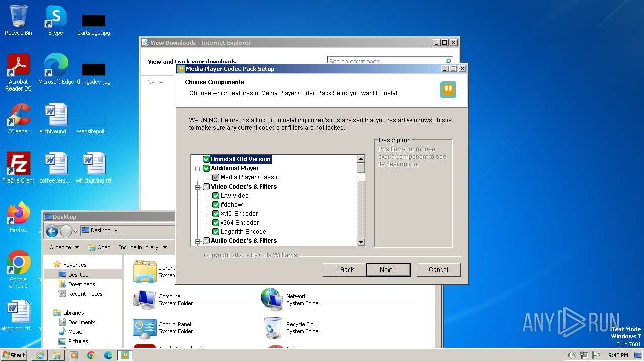Open Windows Explorer from taskbar

pos(57,355)
